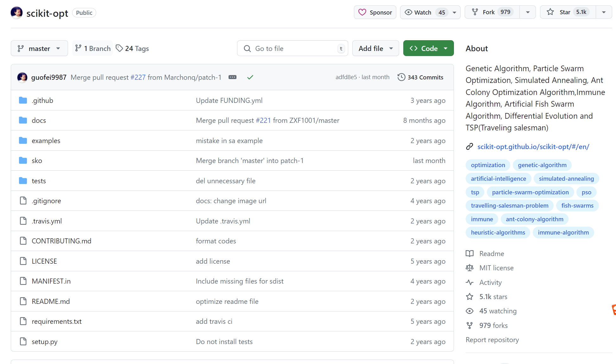Click the link chain icon beside website URL

pos(469,147)
